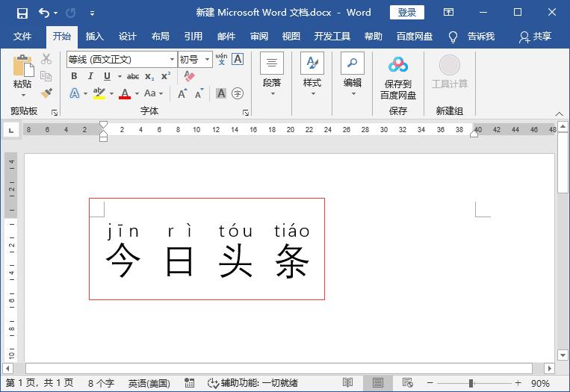Click the macro recording status icon
This screenshot has width=570, height=392.
point(190,382)
